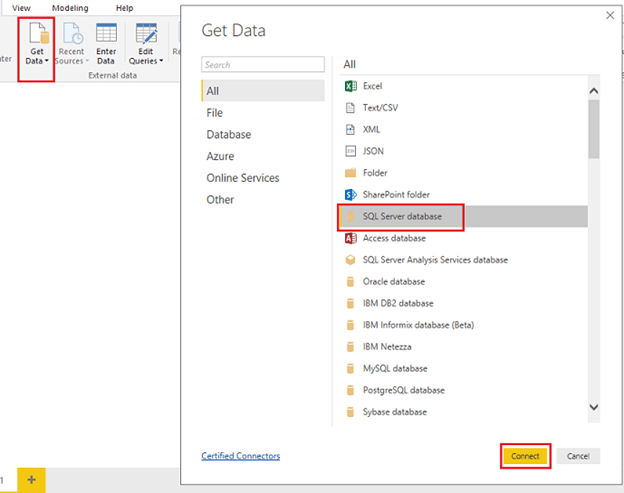Open the Recent Sources ribbon button
This screenshot has height=493, width=624.
[x=72, y=44]
